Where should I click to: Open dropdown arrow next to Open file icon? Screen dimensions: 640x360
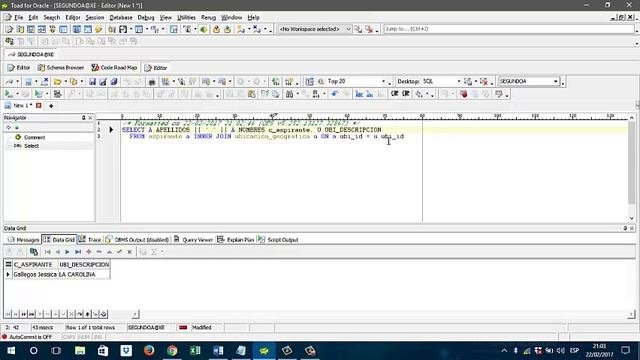pos(65,82)
